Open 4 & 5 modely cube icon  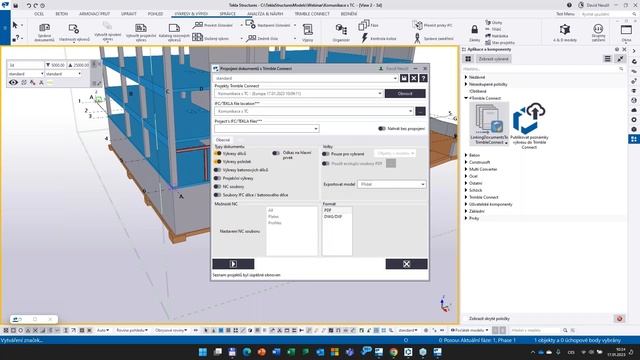[x=565, y=29]
